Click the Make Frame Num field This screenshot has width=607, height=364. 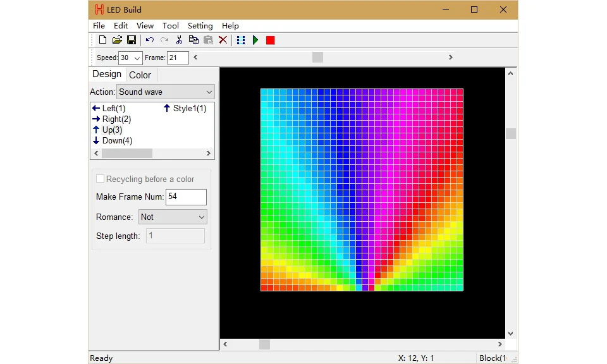point(186,197)
